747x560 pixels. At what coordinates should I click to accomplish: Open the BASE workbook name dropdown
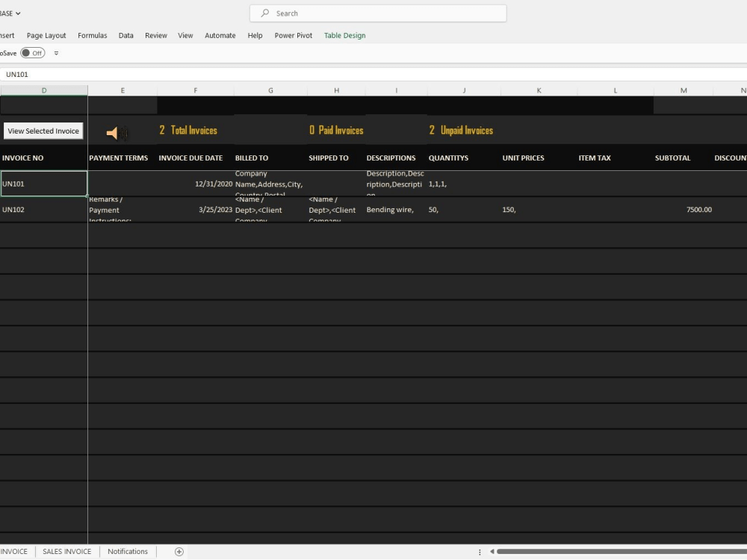[9, 13]
